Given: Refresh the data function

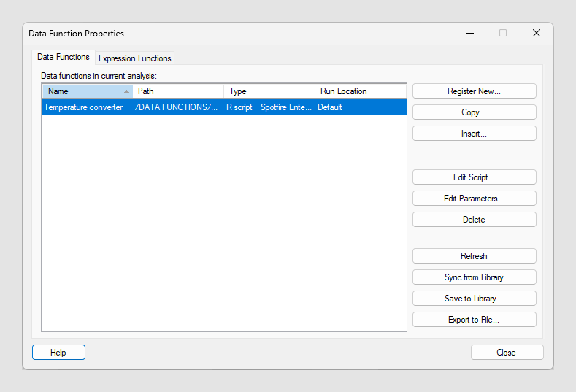Looking at the screenshot, I should 475,256.
